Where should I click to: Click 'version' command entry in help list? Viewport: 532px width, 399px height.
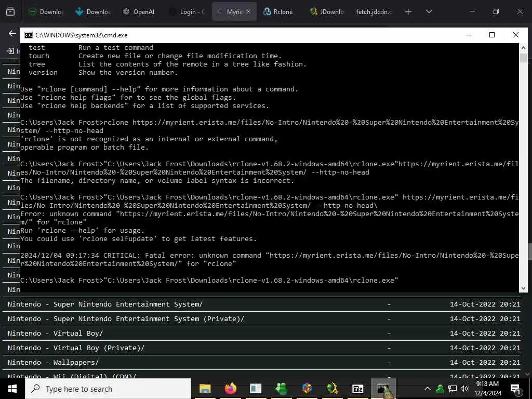click(43, 72)
